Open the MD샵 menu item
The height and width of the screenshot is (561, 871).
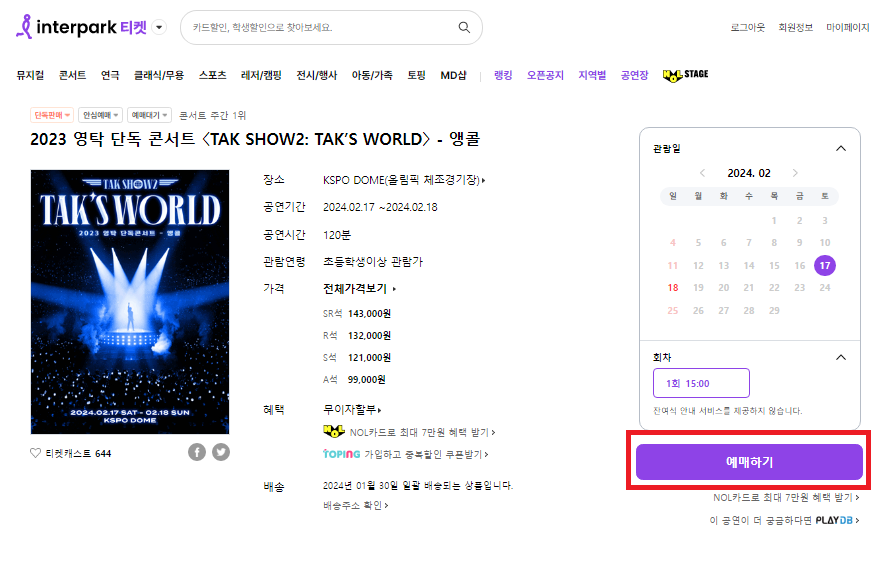[x=453, y=75]
